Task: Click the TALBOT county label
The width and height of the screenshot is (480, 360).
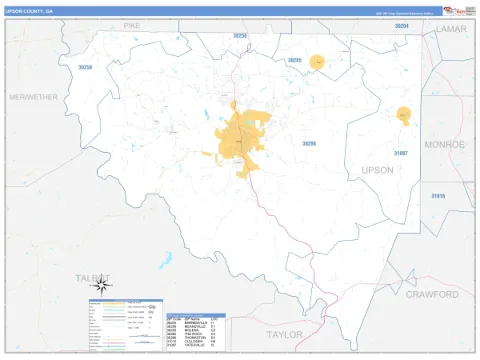Action: (x=92, y=278)
